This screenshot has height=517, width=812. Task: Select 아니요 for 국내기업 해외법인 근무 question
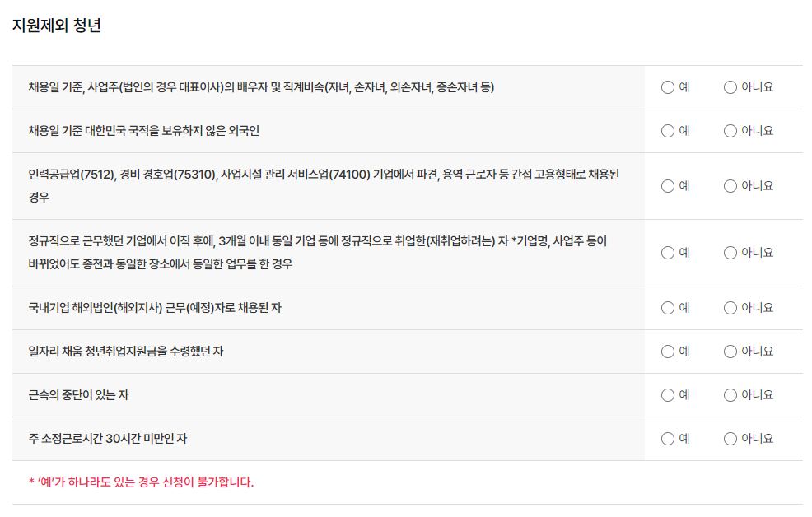coord(729,308)
